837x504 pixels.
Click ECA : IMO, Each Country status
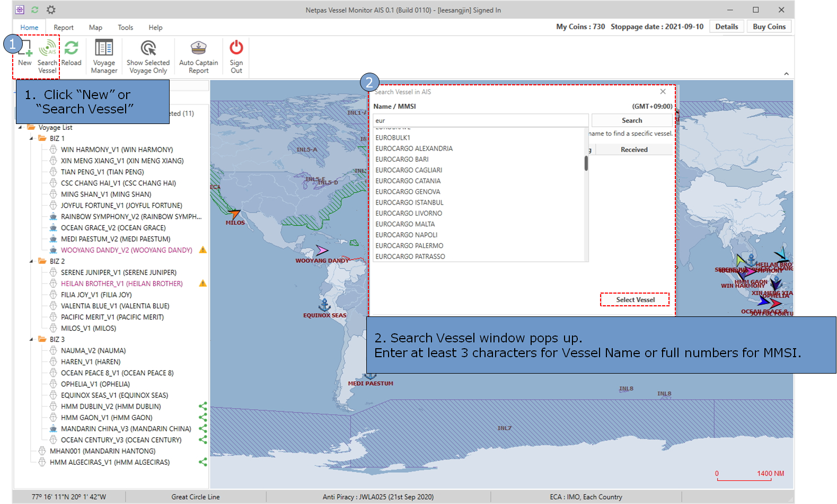[x=586, y=497]
